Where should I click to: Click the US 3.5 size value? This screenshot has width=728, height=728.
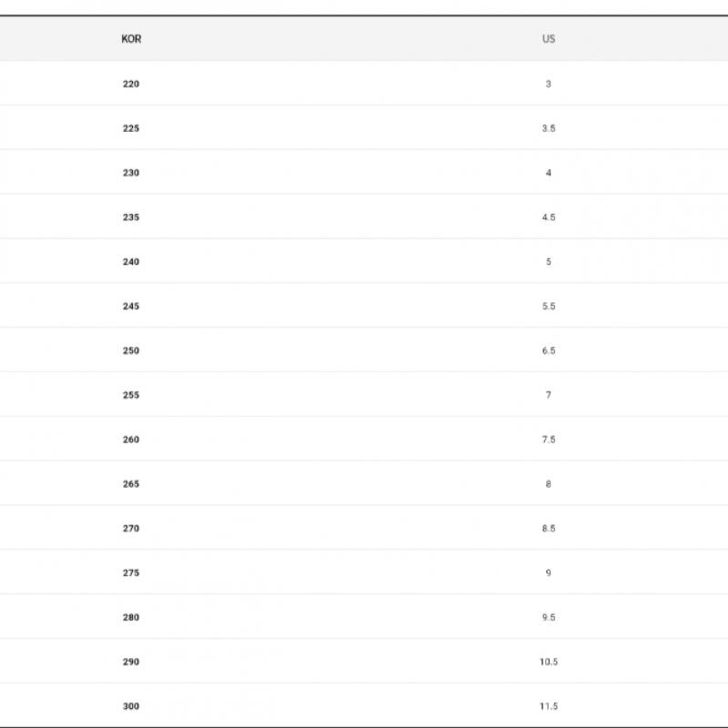point(548,128)
